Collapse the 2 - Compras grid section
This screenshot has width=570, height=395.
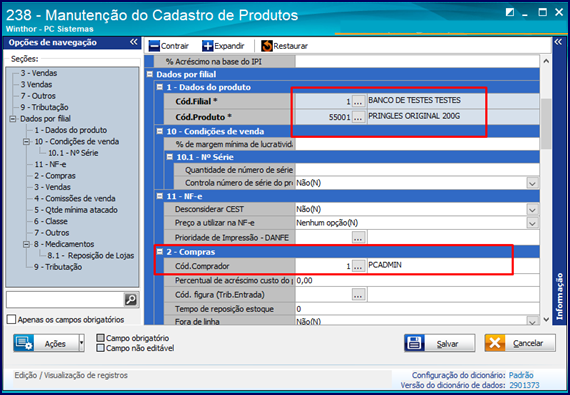click(160, 251)
